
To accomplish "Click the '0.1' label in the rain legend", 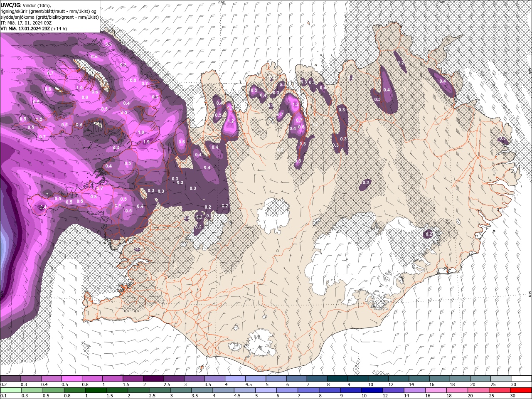I will 3,396.
